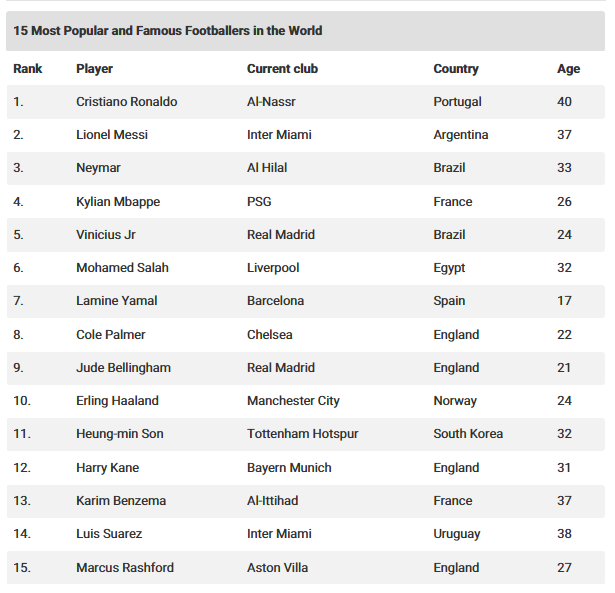Click the Current club column header

click(282, 69)
